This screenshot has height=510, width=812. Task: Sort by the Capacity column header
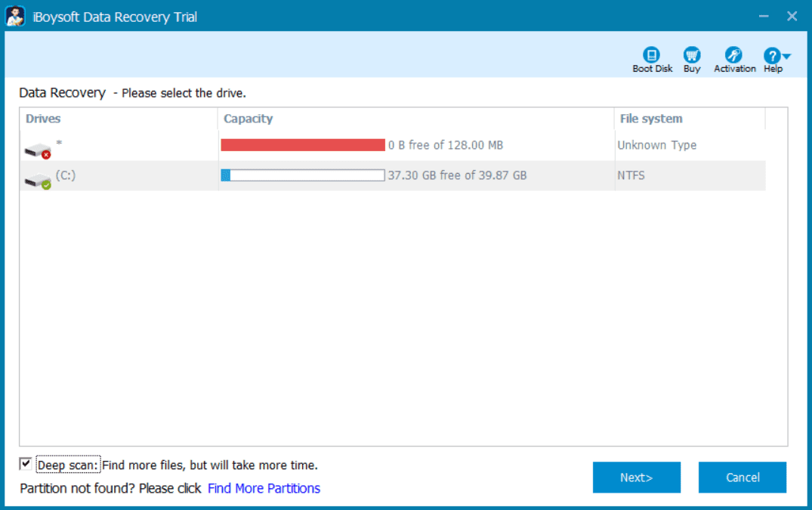416,119
